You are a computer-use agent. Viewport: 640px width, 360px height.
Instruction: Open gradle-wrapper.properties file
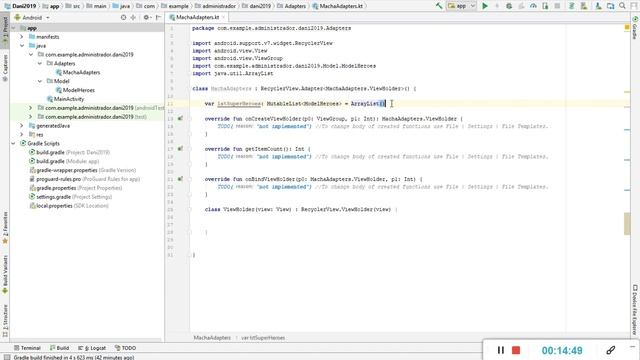tap(82, 170)
